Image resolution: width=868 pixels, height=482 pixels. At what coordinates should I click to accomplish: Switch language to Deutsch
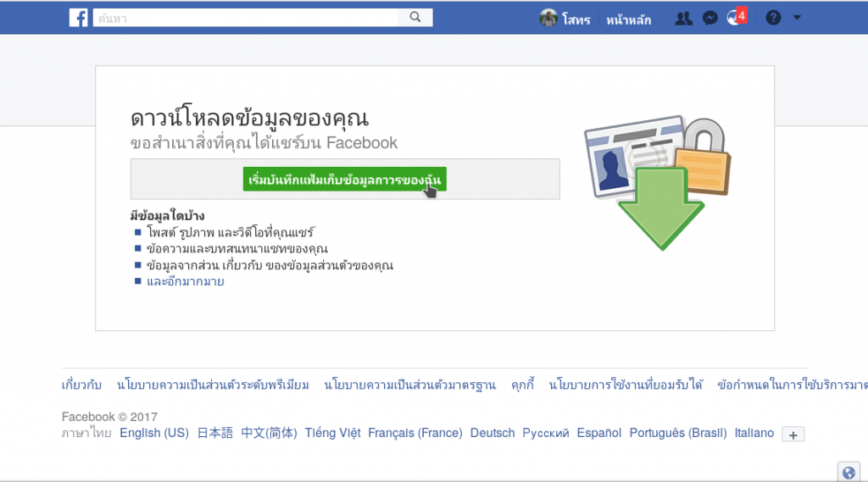pyautogui.click(x=492, y=433)
